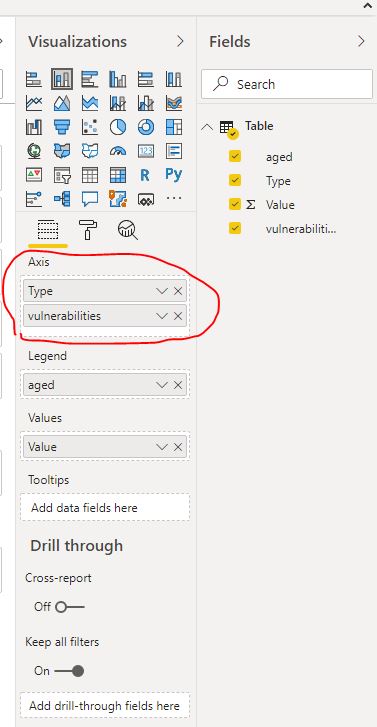Collapse the Fields pane with its chevron

pyautogui.click(x=361, y=41)
